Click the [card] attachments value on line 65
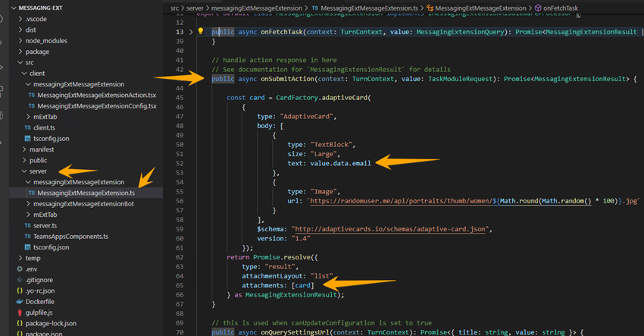This screenshot has height=336, width=644. (303, 285)
